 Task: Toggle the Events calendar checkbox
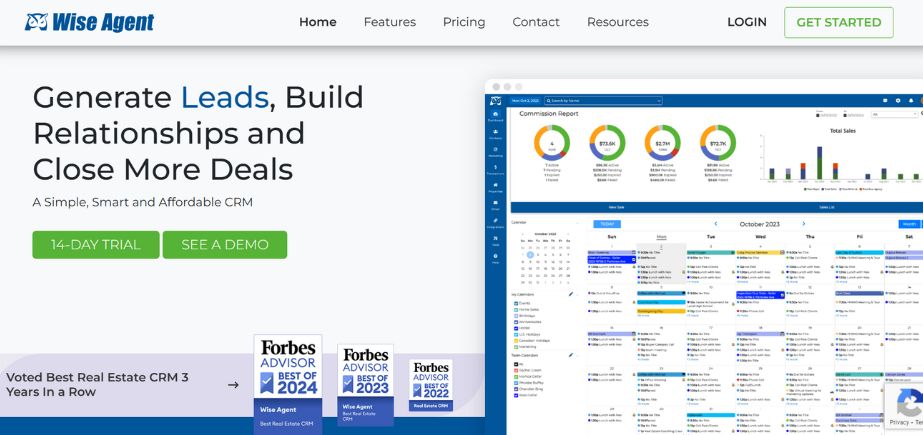point(516,303)
